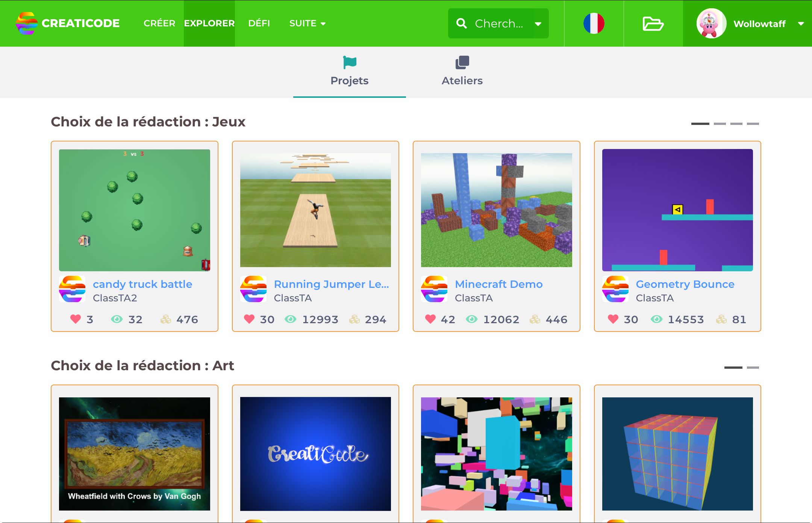Click 'Choix de la rédaction : Art' heading
Viewport: 812px width, 523px height.
pos(142,365)
